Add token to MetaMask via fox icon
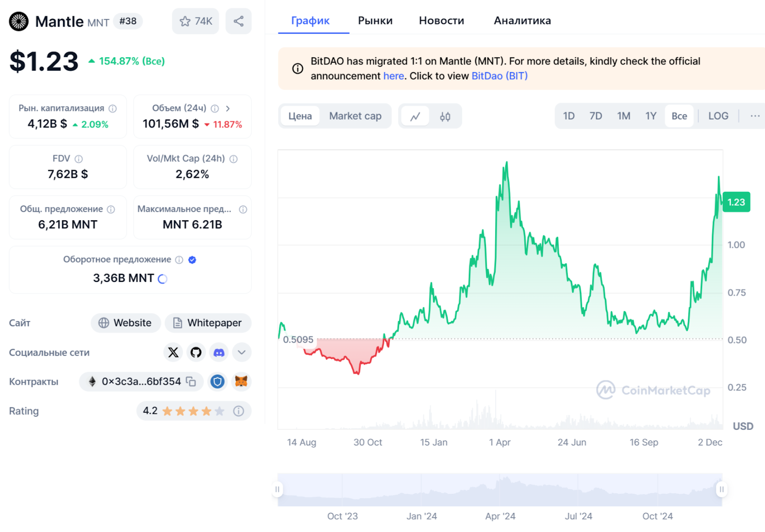Viewport: 765px width, 532px height. tap(241, 381)
